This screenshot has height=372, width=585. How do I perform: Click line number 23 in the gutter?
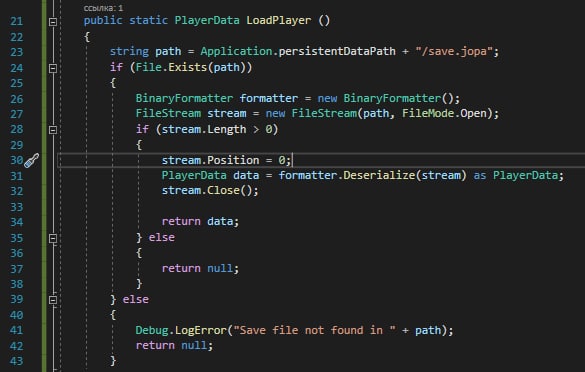pos(16,52)
